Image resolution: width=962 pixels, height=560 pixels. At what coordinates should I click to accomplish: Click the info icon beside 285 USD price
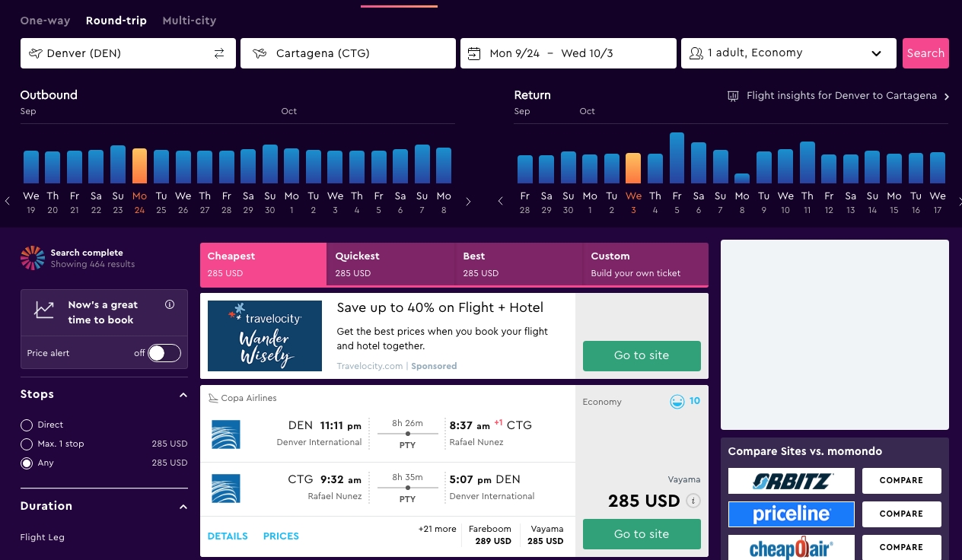(693, 501)
